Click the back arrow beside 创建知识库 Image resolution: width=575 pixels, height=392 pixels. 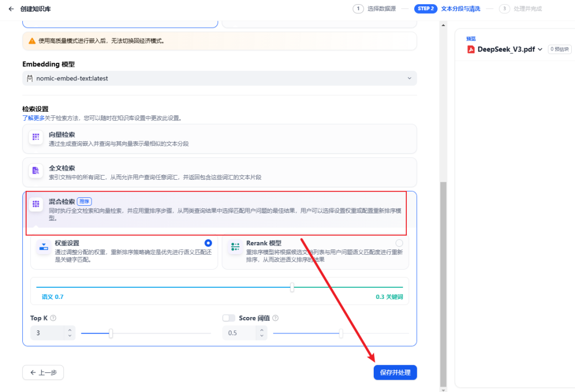pyautogui.click(x=11, y=9)
